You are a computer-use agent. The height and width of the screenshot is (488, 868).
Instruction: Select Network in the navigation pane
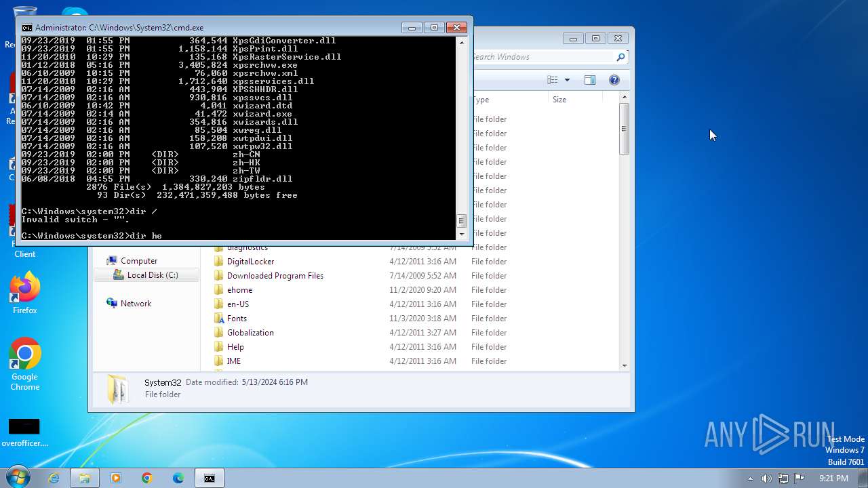tap(129, 304)
